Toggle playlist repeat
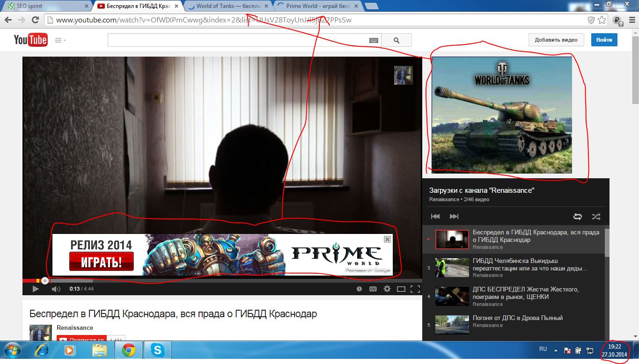 coord(578,217)
